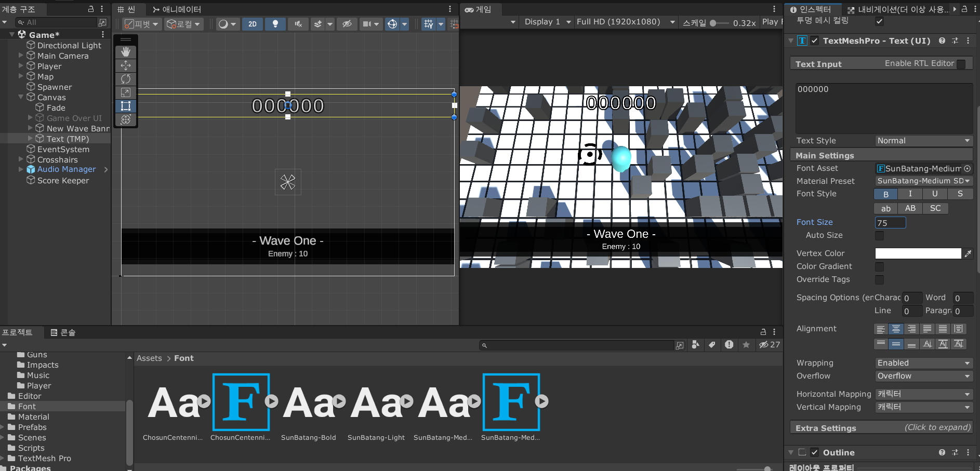Image resolution: width=980 pixels, height=471 pixels.
Task: Toggle scene visibility crossed-eye button
Action: 347,24
